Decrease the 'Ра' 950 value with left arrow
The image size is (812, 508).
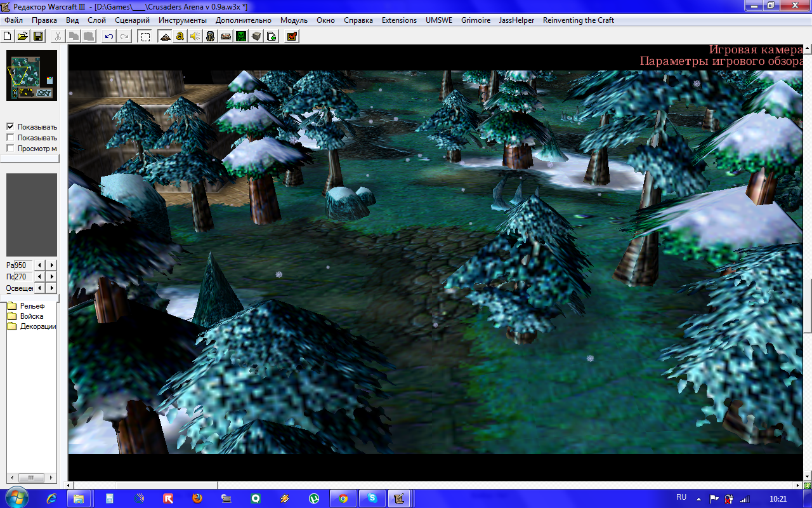[x=40, y=265]
